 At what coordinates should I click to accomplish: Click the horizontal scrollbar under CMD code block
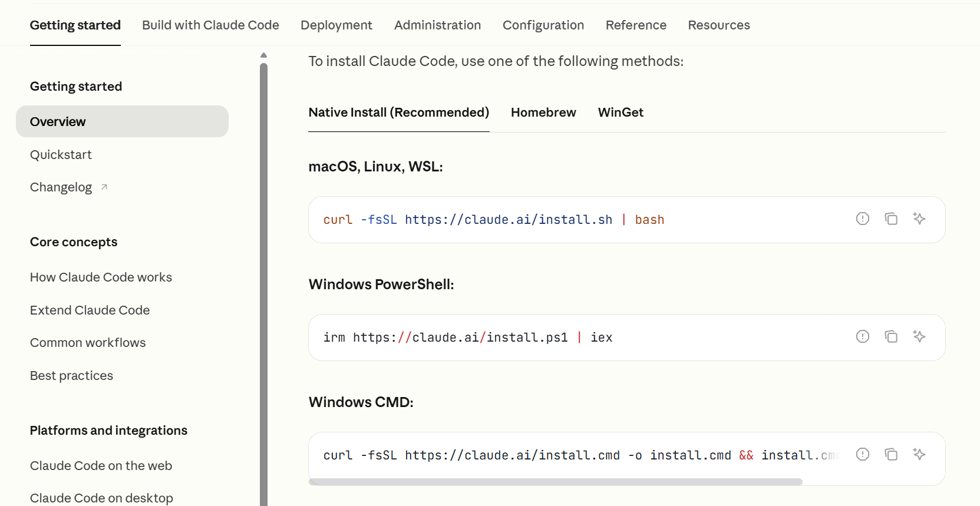coord(556,482)
